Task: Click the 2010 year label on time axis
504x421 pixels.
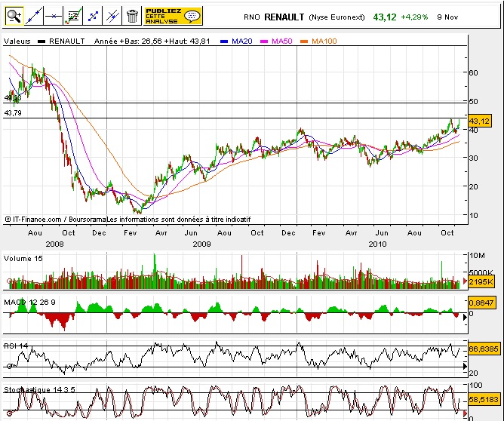Action: 377,244
